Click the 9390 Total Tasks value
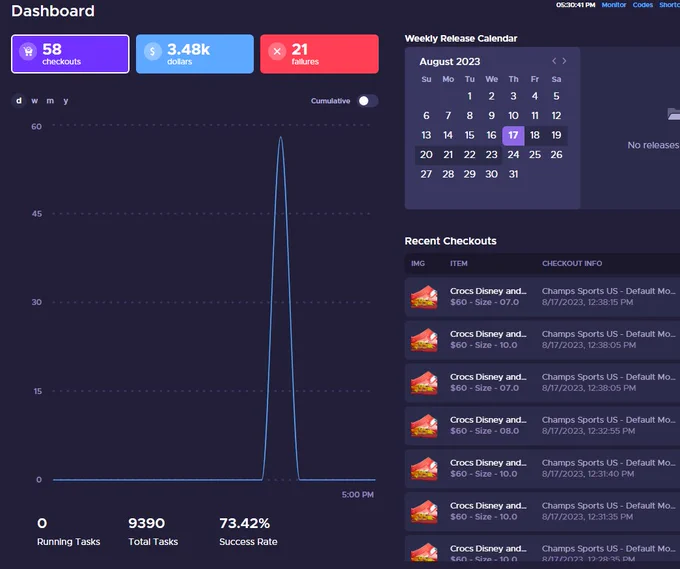Screen dimensions: 680x569 146,523
